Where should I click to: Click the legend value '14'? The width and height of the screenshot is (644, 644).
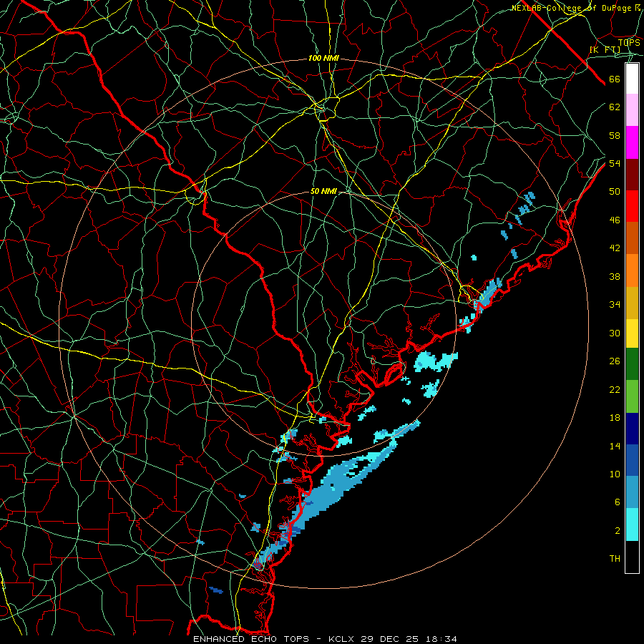(x=615, y=446)
